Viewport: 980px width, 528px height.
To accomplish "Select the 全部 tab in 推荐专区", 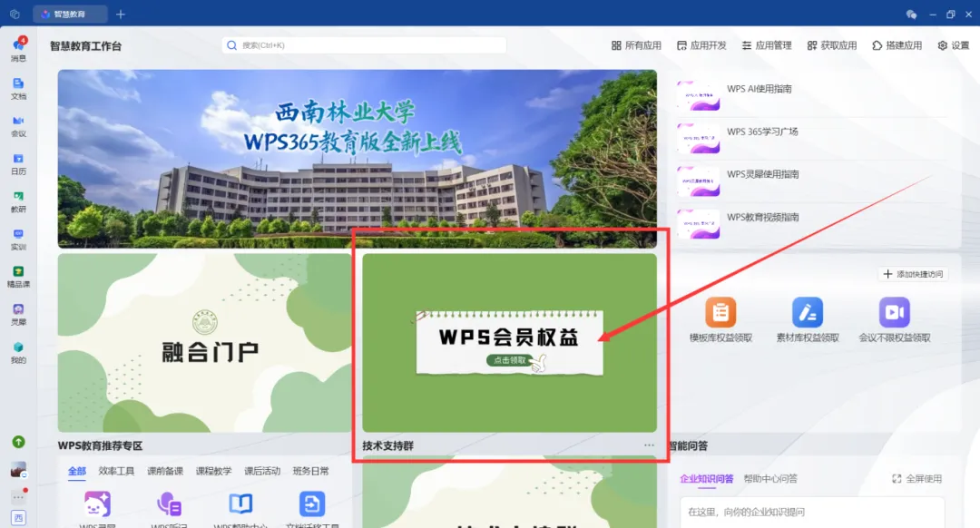I will 77,471.
